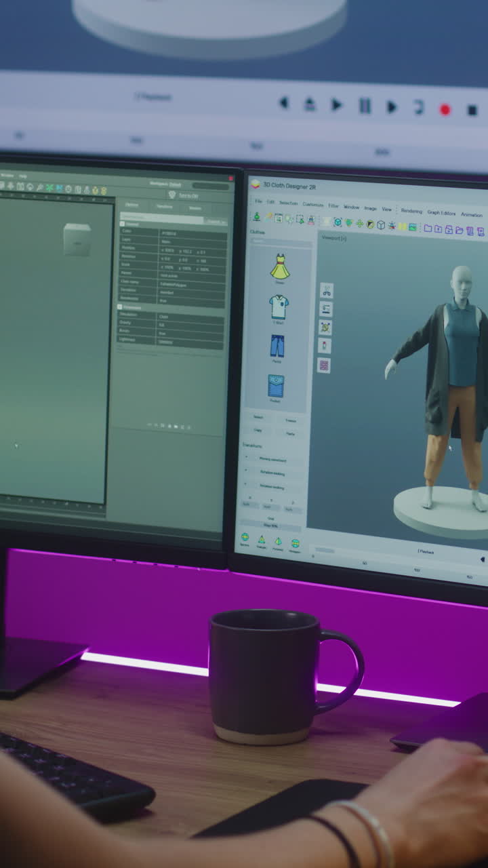Click the Paste button under Clothes panel
The width and height of the screenshot is (488, 868).
(291, 433)
